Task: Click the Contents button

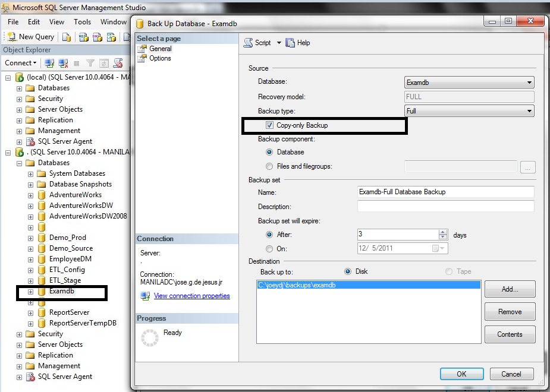Action: tap(510, 334)
